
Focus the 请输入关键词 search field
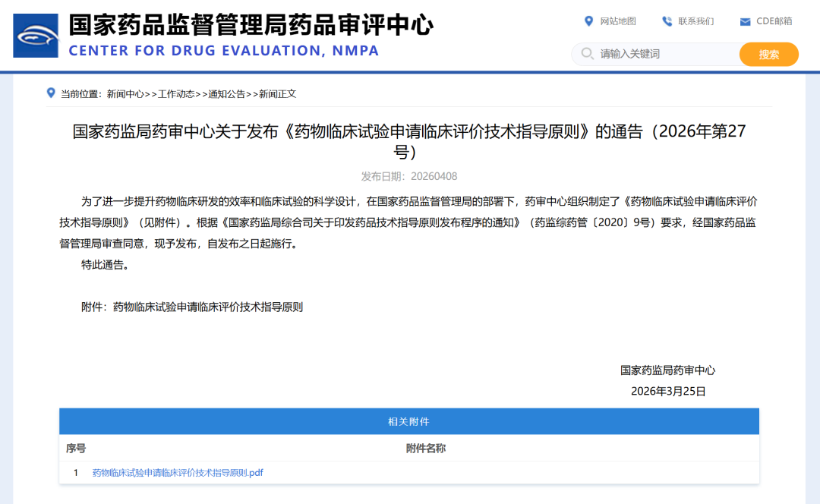(661, 54)
